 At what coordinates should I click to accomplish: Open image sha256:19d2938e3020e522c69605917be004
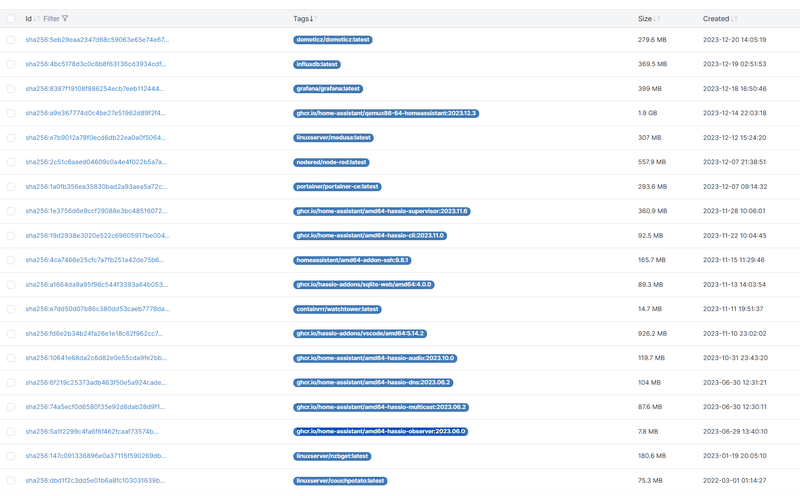click(97, 235)
